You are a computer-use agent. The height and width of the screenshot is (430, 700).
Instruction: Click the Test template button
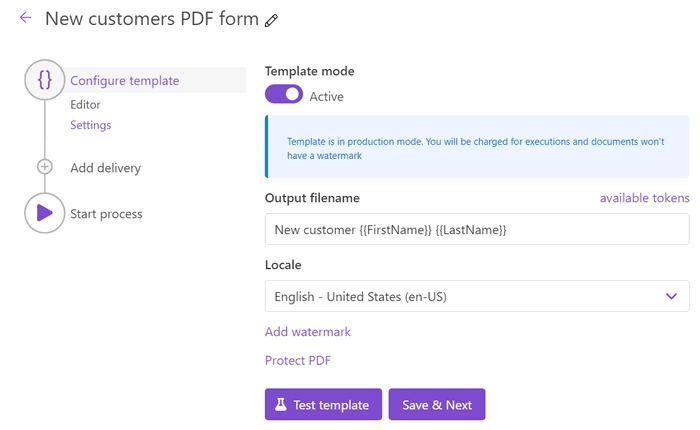[x=323, y=405]
